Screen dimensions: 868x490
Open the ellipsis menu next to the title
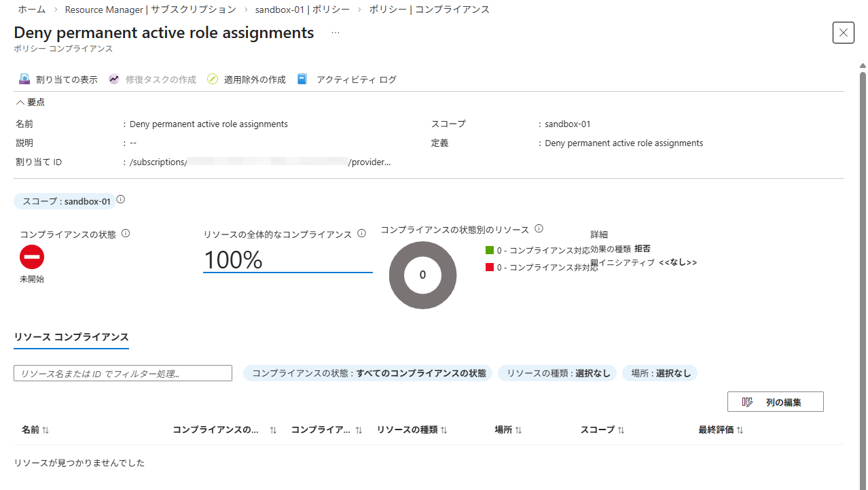click(335, 32)
